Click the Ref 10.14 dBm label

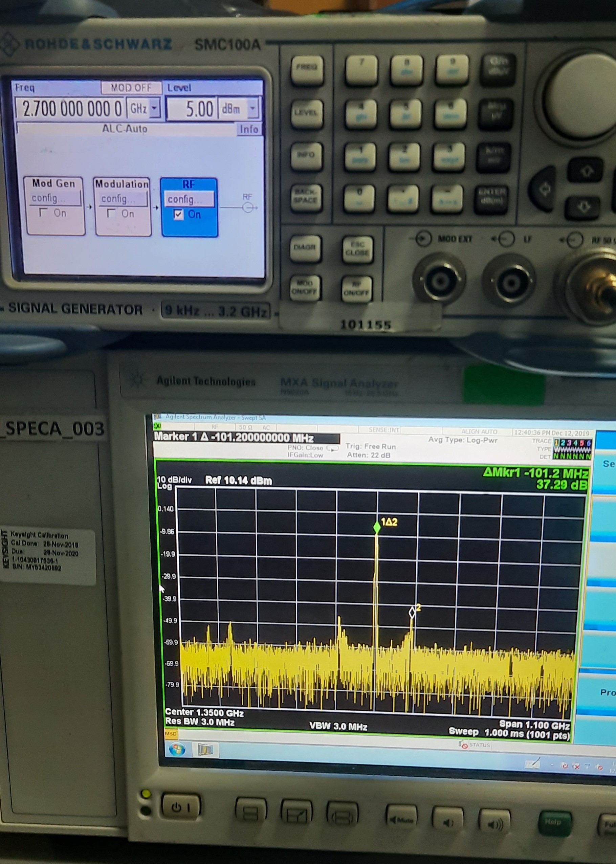point(239,481)
